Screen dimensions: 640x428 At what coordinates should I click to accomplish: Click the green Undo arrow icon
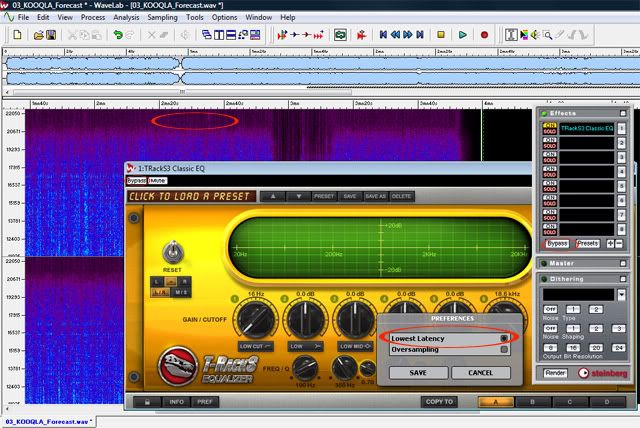pos(118,35)
